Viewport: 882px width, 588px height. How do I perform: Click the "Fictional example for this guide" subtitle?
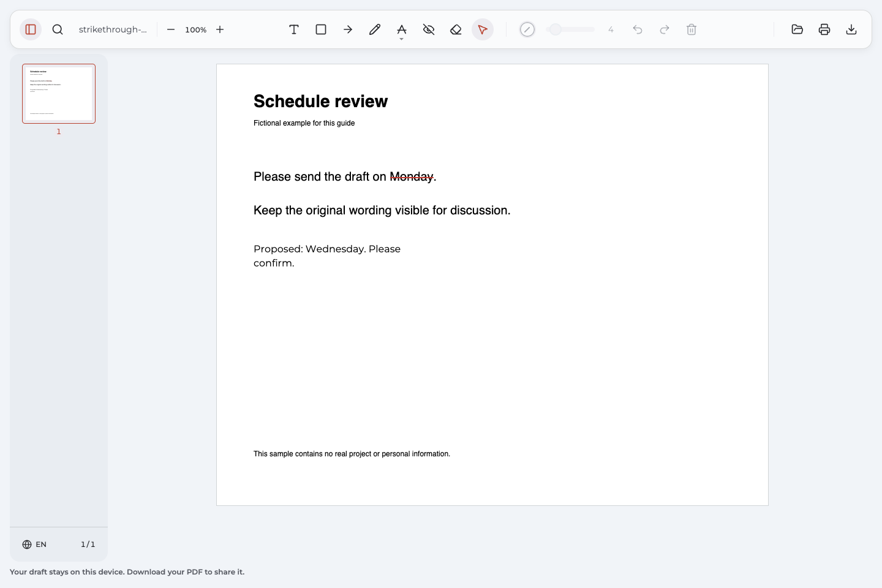[x=304, y=123]
